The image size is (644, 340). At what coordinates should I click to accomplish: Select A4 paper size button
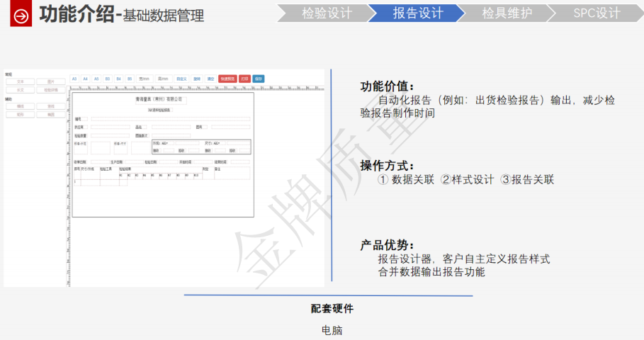click(85, 79)
